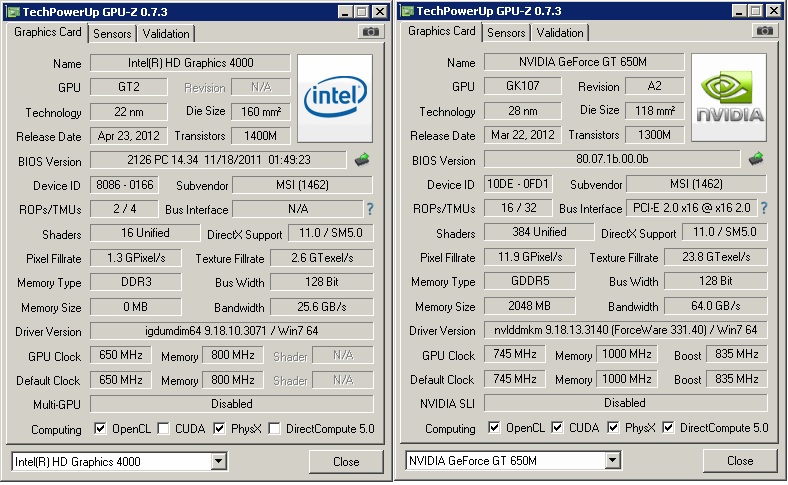Click the Bus Interface question mark in Intel window
Image resolution: width=788 pixels, height=485 pixels.
coord(370,209)
